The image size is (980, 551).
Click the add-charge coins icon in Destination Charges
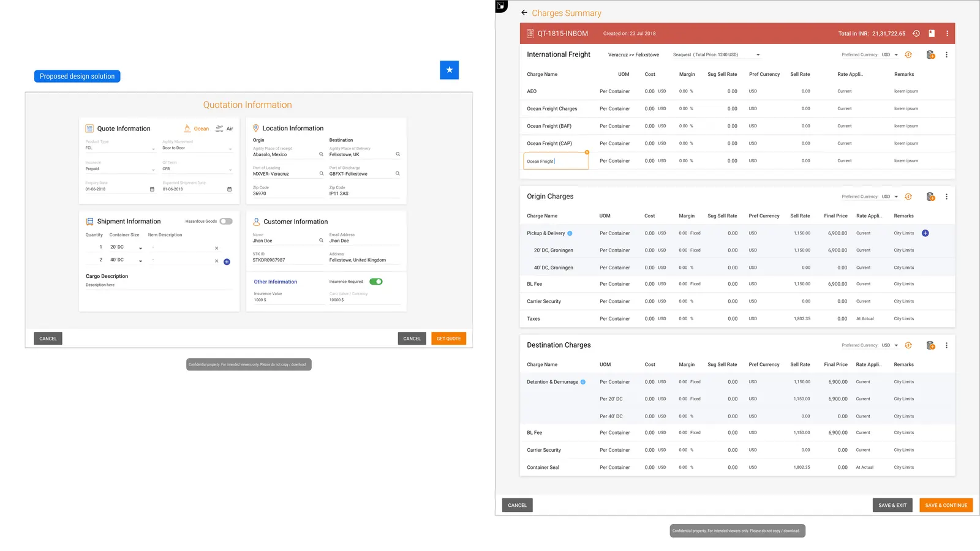point(930,345)
